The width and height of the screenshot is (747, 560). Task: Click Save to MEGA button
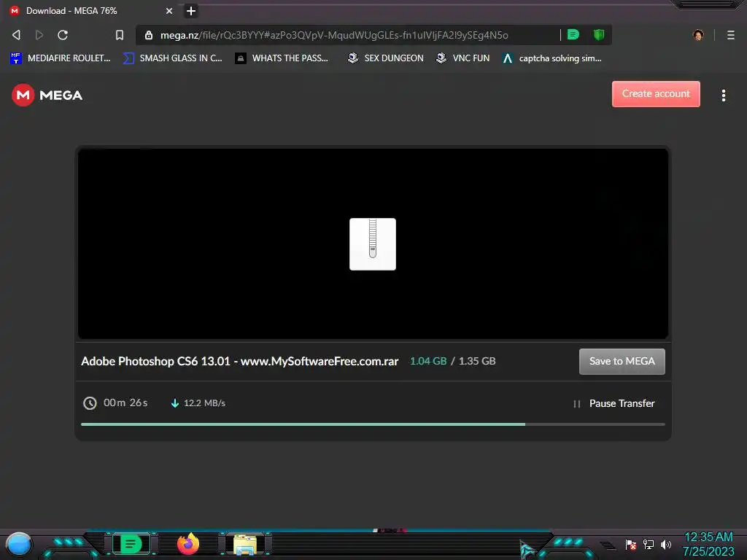pos(622,362)
